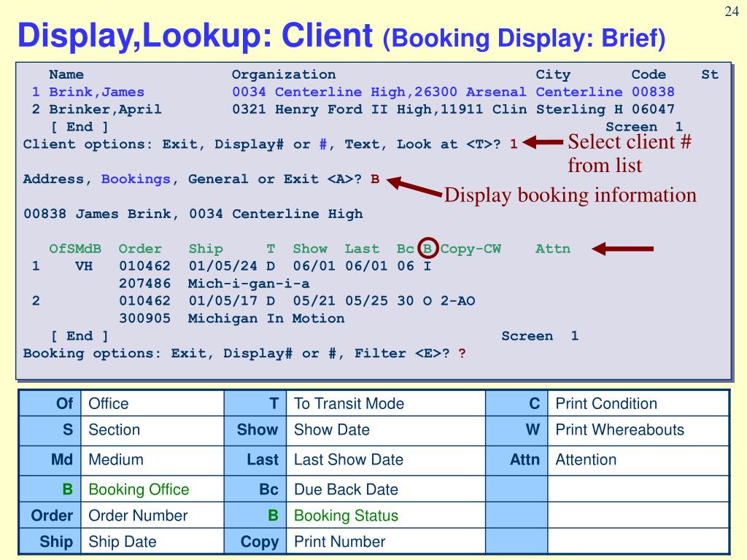This screenshot has height=560, width=747.
Task: Click client code "06047"
Action: click(x=653, y=109)
